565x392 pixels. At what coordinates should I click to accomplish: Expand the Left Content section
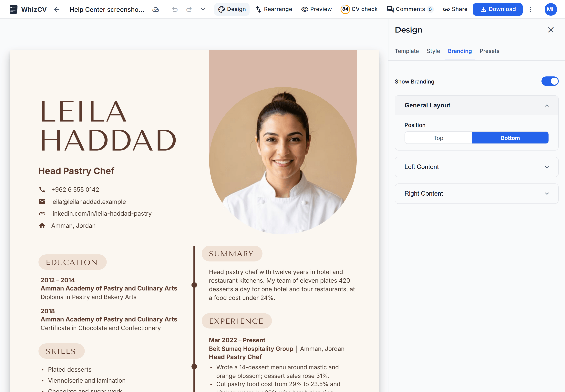click(477, 167)
